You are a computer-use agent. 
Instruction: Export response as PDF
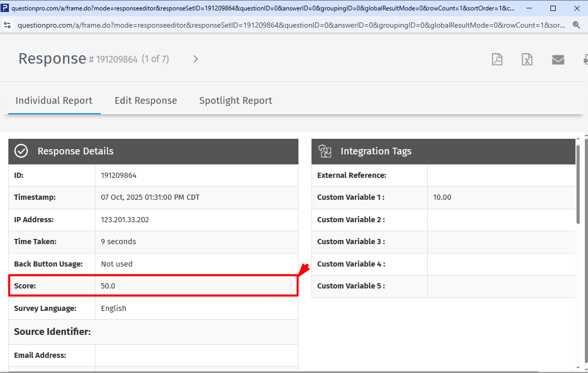(497, 59)
